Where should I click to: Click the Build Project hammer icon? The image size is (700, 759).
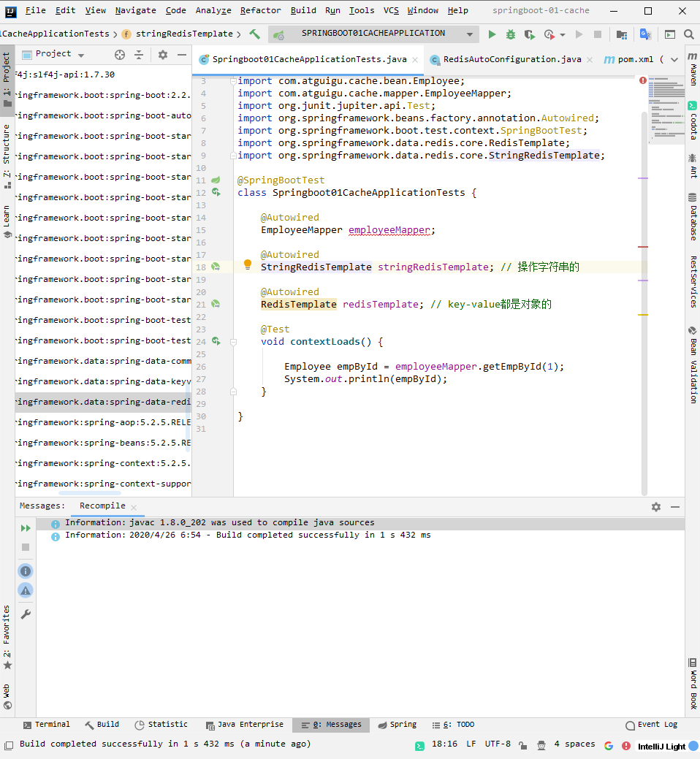tap(254, 34)
